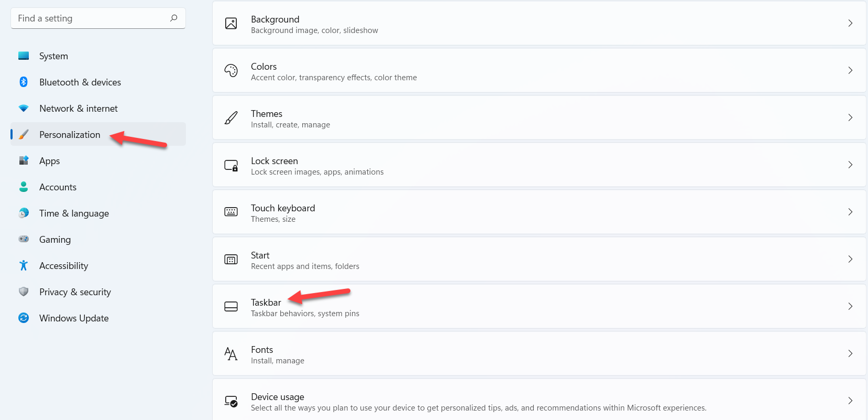Click the Fonts letter icon
Viewport: 868px width, 420px height.
pos(231,353)
